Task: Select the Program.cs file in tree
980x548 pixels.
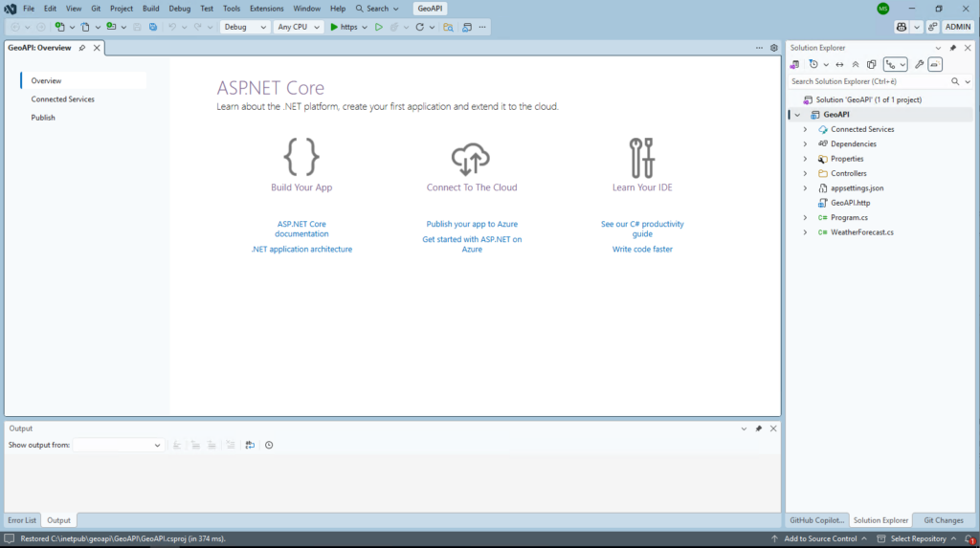Action: coord(849,217)
